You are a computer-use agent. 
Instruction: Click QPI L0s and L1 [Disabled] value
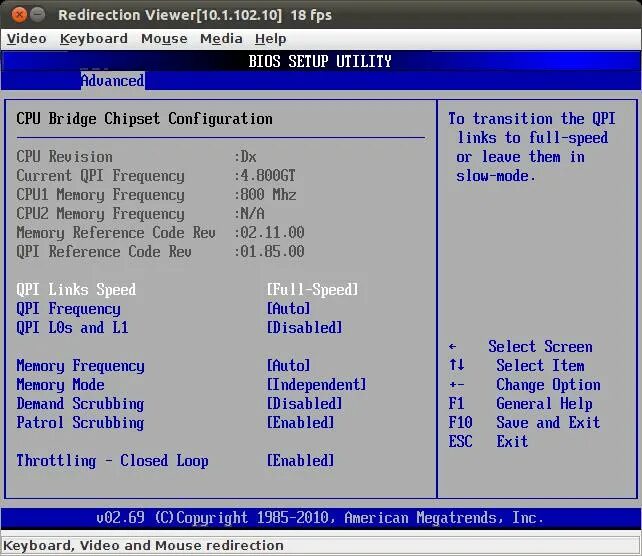305,328
